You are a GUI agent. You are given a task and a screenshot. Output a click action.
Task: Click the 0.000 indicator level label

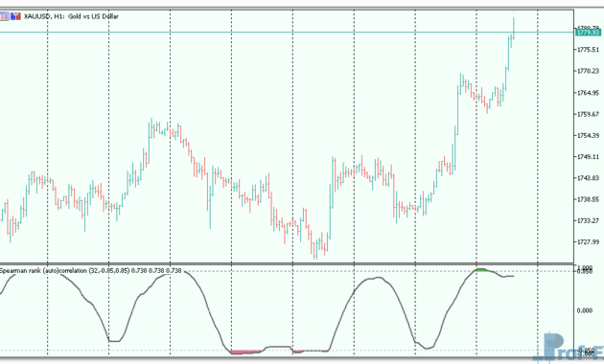[x=585, y=310]
